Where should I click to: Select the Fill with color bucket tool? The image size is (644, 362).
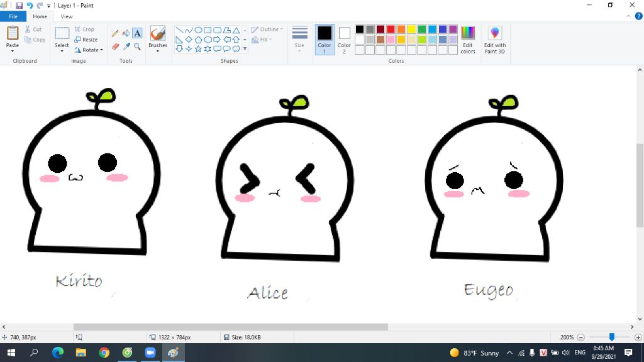click(126, 34)
